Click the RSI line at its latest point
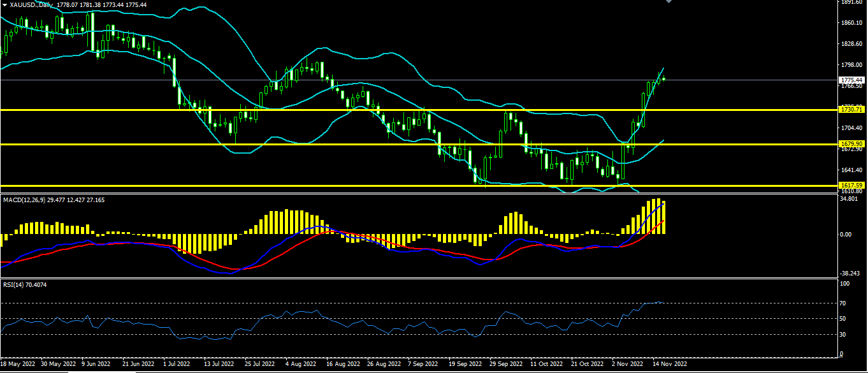Screen dimensions: 868x373 tap(664, 303)
